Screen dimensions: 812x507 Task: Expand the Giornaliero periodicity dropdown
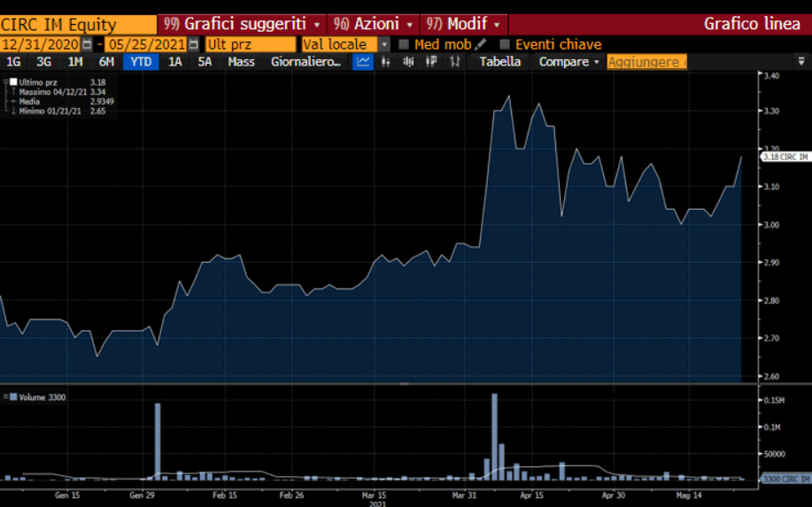(306, 62)
